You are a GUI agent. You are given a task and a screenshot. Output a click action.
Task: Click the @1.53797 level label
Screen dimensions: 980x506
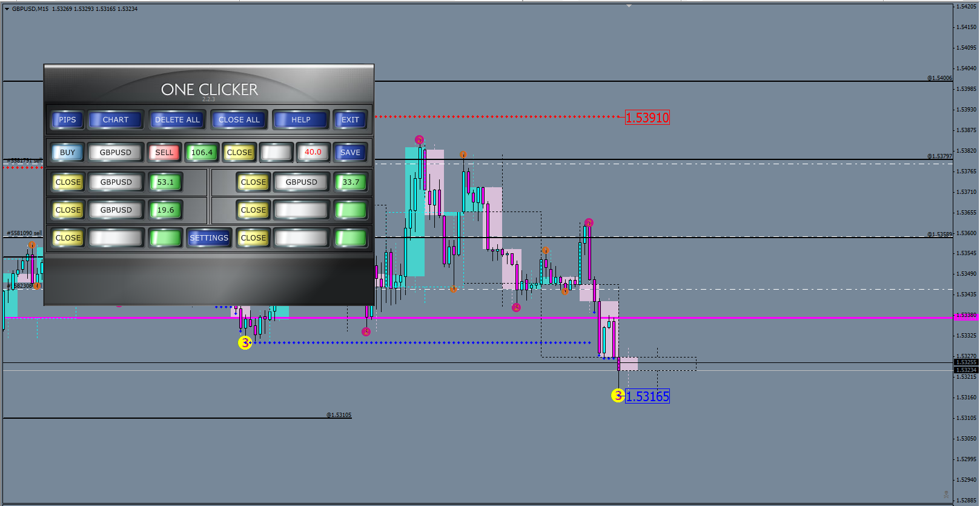(939, 156)
